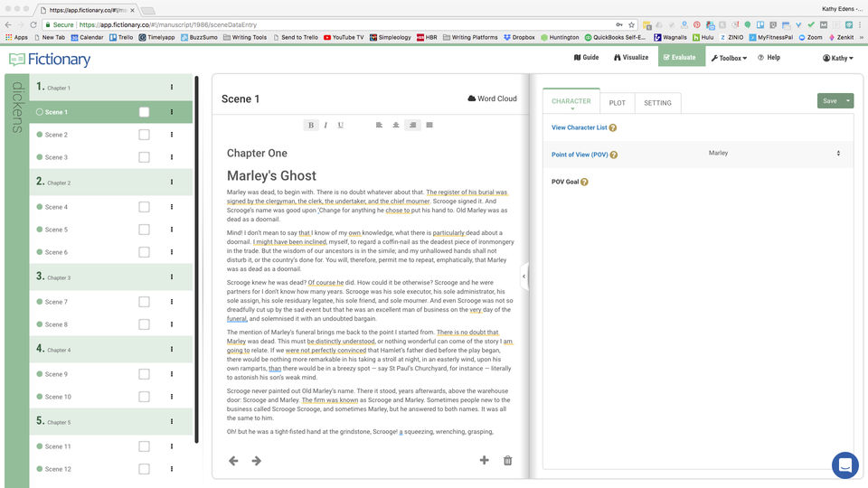
Task: Reload the page in Chrome
Action: (x=33, y=25)
